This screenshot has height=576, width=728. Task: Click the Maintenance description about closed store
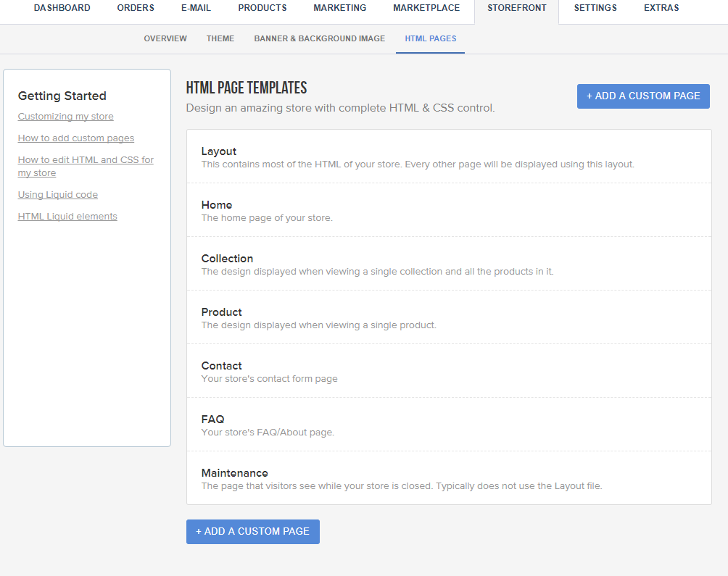[x=402, y=486]
